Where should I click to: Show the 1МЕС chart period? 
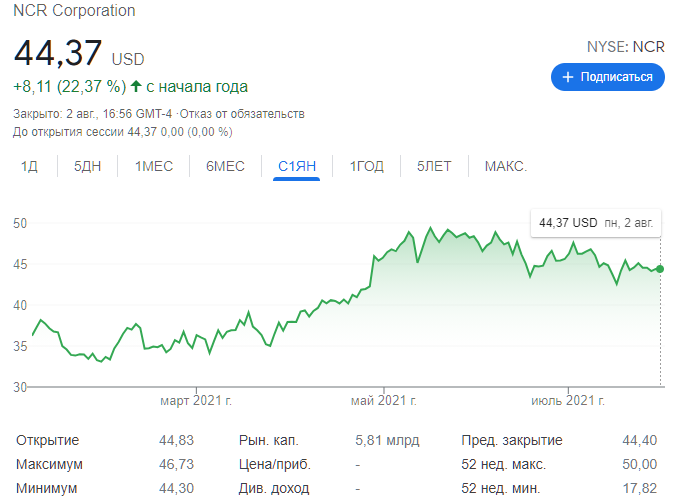pyautogui.click(x=154, y=167)
